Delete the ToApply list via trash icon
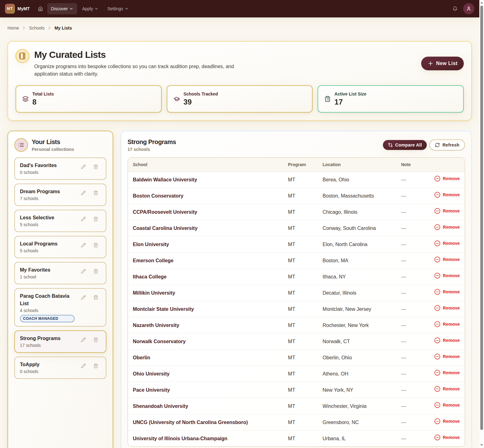This screenshot has width=484, height=448. coord(96,366)
